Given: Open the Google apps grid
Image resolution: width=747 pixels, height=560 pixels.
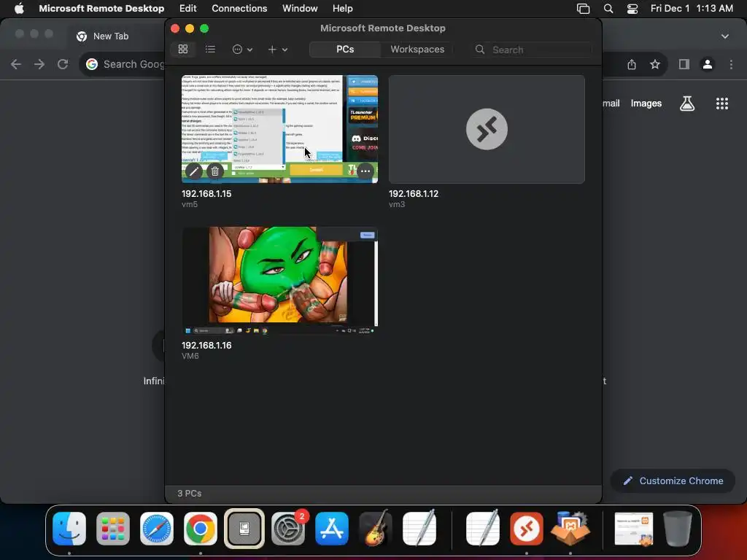Looking at the screenshot, I should pos(721,104).
